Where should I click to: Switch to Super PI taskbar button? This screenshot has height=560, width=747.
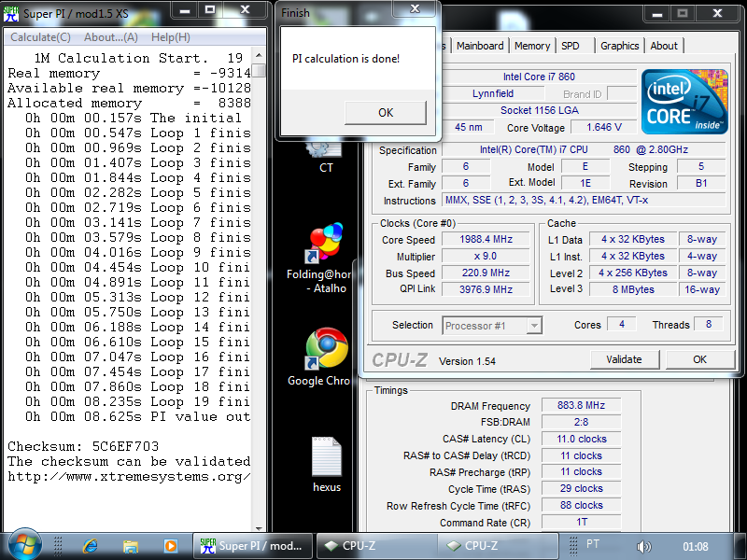pos(252,546)
